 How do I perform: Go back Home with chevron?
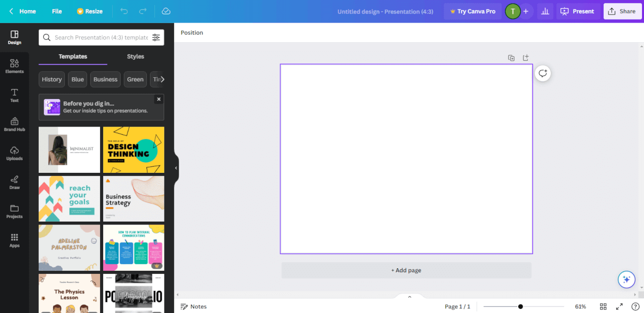[x=23, y=11]
